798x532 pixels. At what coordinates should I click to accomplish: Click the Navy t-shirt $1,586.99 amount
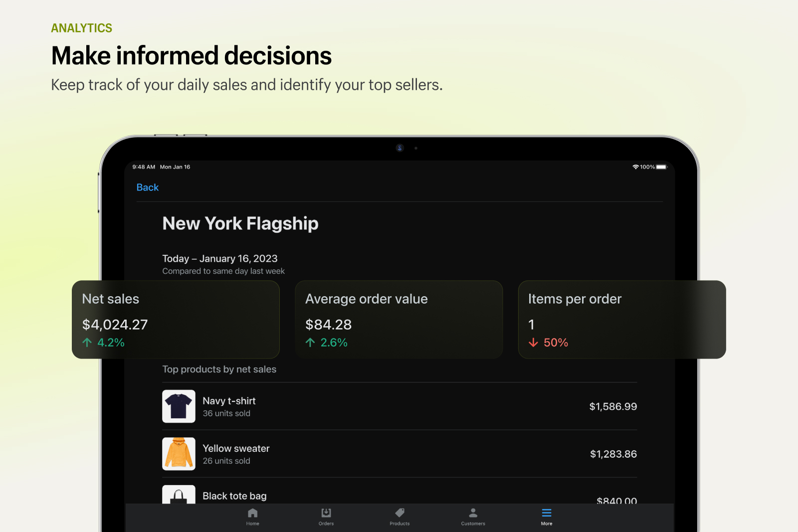[613, 406]
